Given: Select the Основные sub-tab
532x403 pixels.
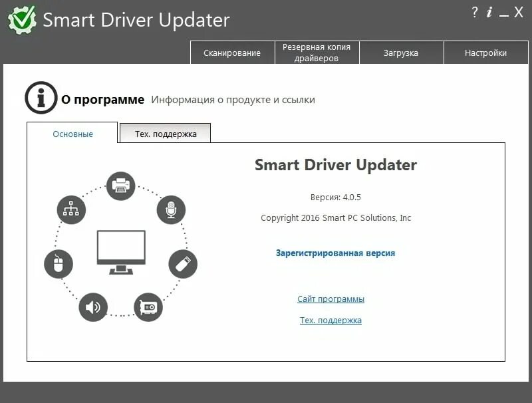Looking at the screenshot, I should 72,132.
